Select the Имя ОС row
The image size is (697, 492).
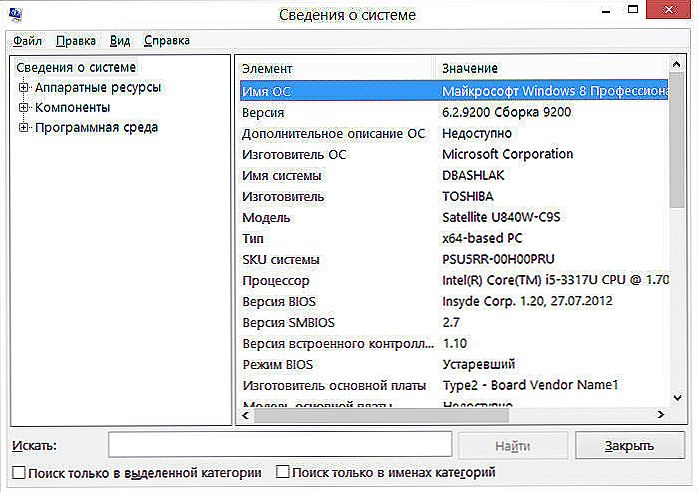[454, 91]
